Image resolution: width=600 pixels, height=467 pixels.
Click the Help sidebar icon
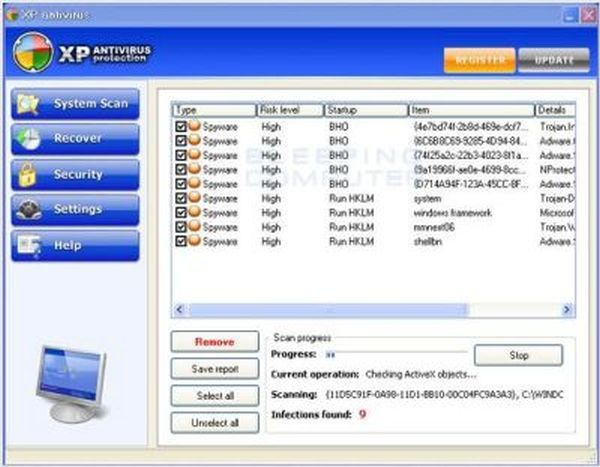coord(28,245)
